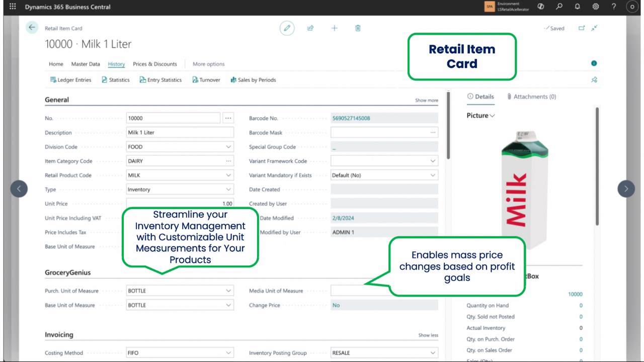Expand Purch. Unit of Measure dropdown
Screen dimensions: 644x362
(x=228, y=291)
